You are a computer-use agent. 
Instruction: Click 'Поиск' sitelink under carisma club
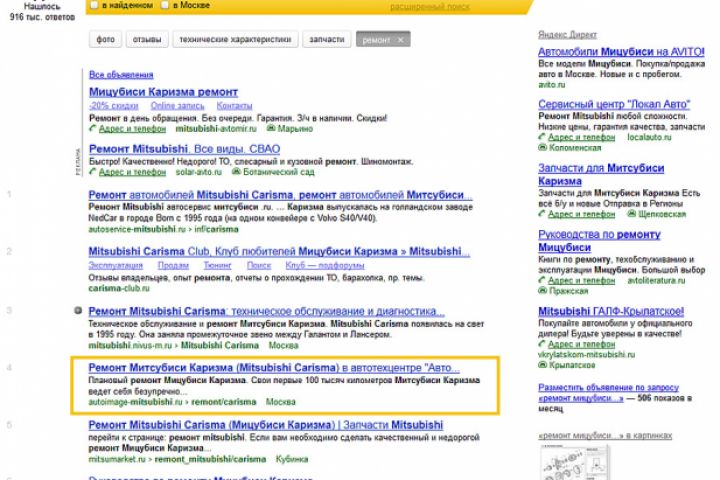tap(259, 265)
